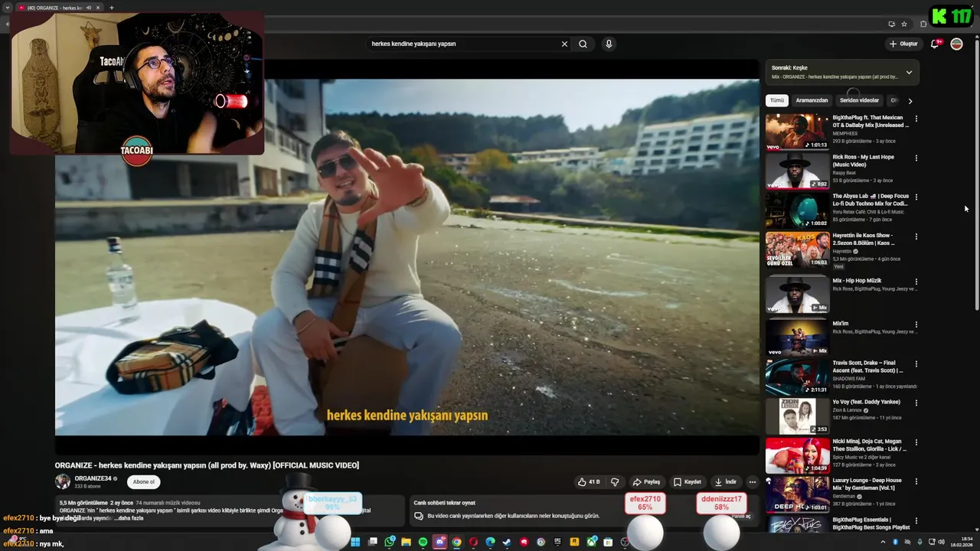Open the Rick Ross - My Last Hope thumbnail
The height and width of the screenshot is (551, 980).
(x=797, y=170)
